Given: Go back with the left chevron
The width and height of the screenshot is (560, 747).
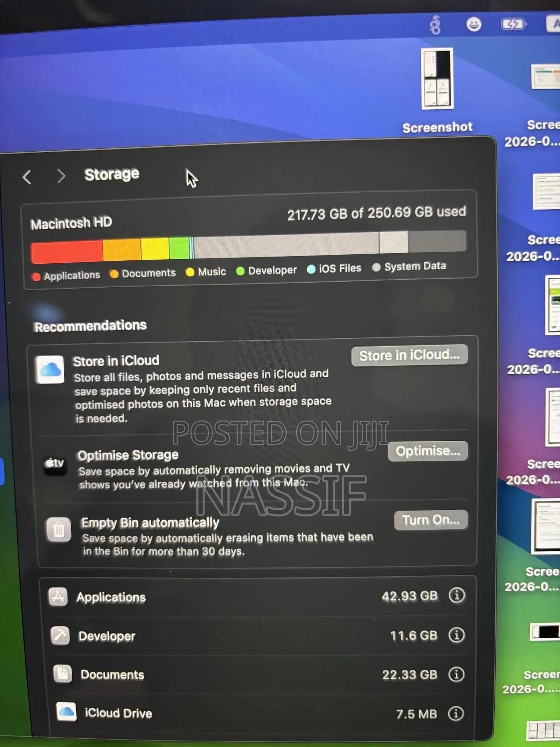Looking at the screenshot, I should pos(27,177).
